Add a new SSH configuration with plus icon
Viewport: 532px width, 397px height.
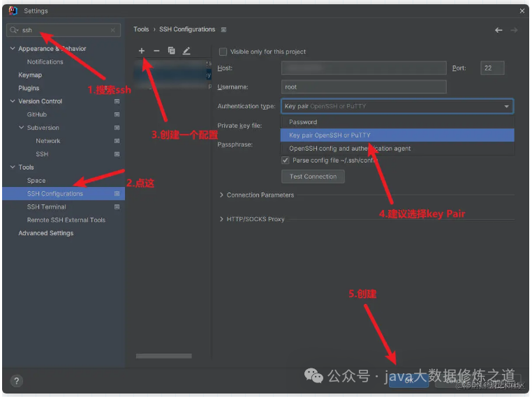pyautogui.click(x=142, y=51)
